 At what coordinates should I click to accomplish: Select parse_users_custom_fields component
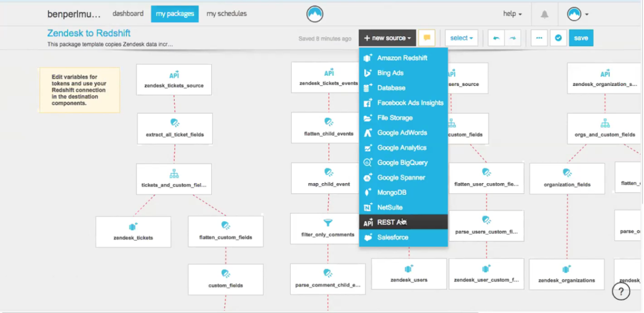486,226
